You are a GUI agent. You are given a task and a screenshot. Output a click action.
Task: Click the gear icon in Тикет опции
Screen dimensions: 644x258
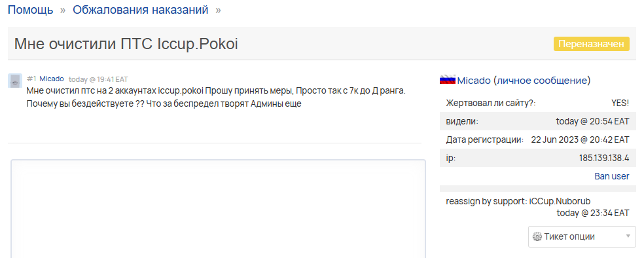(x=537, y=236)
